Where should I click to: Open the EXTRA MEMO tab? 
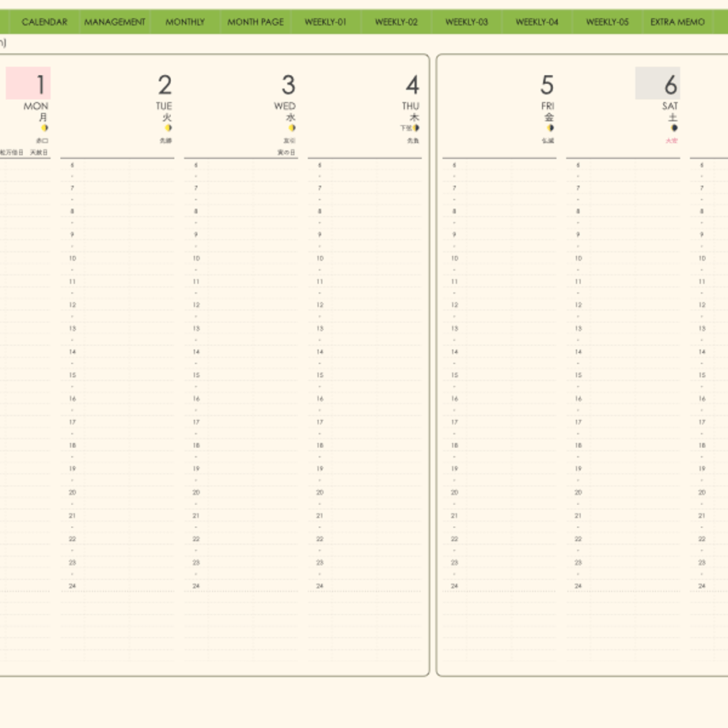[677, 22]
